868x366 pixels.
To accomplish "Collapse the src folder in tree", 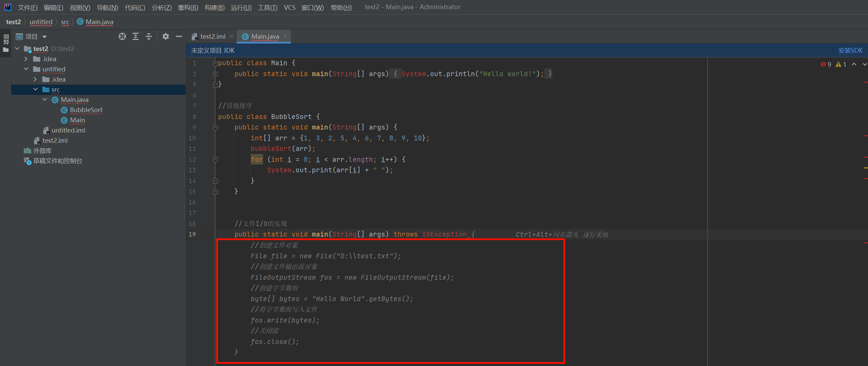I will [x=35, y=89].
